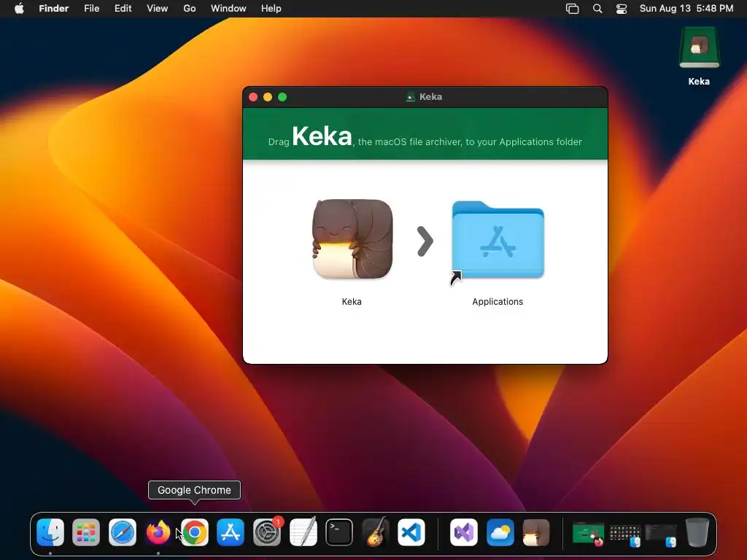747x560 pixels.
Task: Open Finder from the Dock
Action: 50,532
